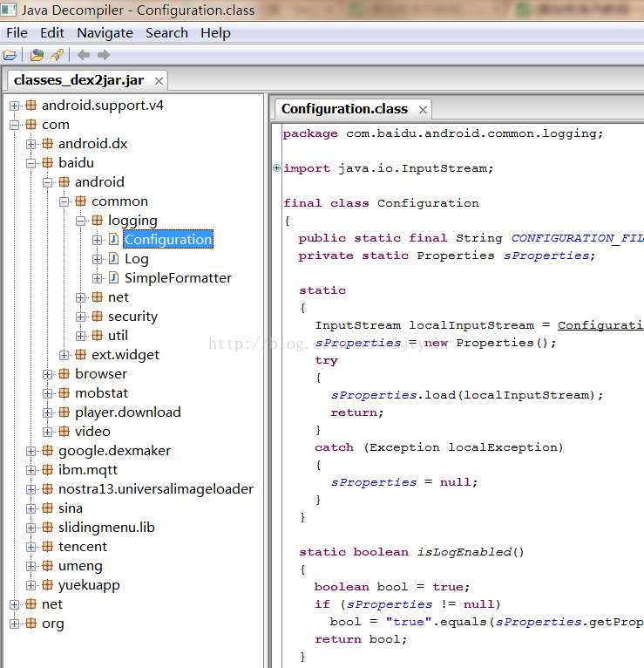
Task: Click the com package icon
Action: 31,125
